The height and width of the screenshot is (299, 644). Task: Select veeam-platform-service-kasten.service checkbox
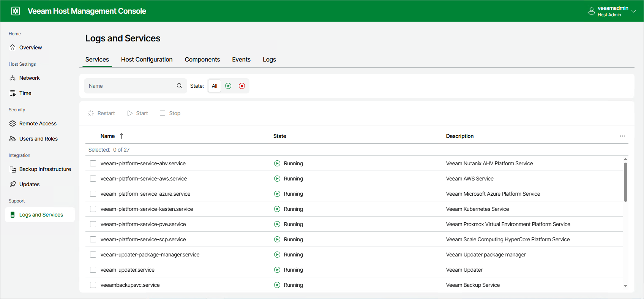93,209
